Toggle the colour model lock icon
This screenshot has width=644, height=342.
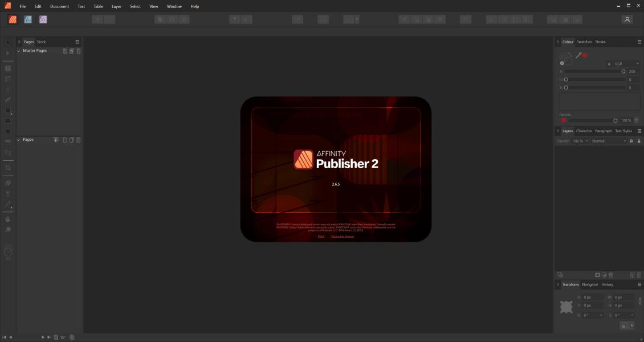pos(609,64)
